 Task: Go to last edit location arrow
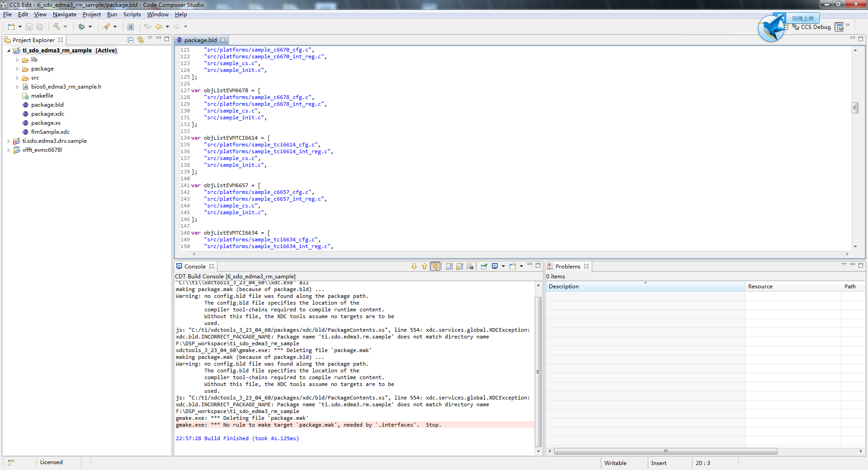pos(147,27)
